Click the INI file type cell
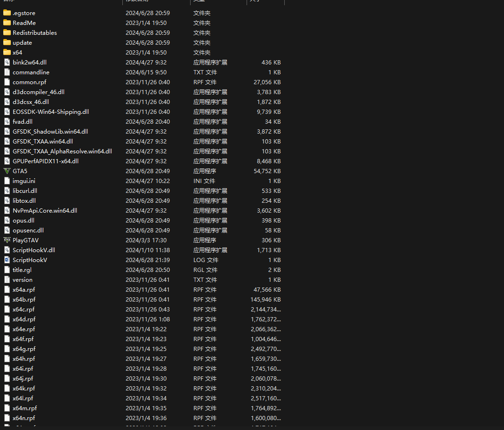 [204, 181]
